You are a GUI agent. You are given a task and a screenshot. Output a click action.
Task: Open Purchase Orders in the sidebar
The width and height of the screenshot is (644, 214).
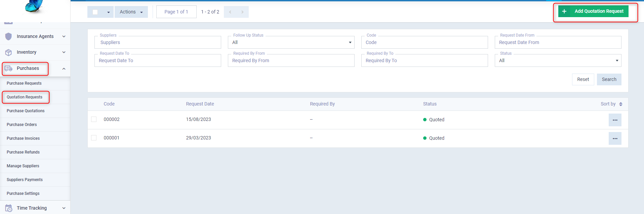pos(22,125)
